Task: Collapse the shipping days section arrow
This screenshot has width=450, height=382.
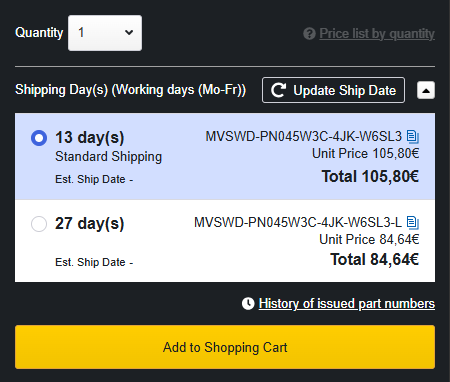Action: tap(426, 90)
